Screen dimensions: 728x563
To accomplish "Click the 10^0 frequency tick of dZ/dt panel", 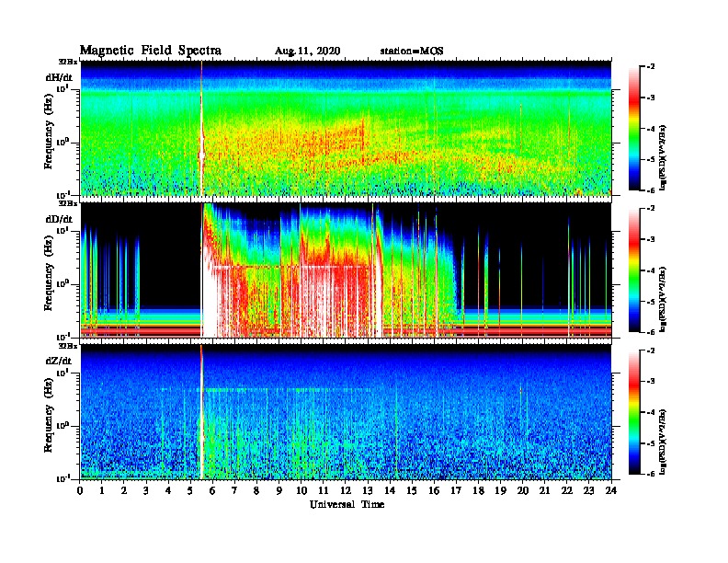I will [x=63, y=425].
